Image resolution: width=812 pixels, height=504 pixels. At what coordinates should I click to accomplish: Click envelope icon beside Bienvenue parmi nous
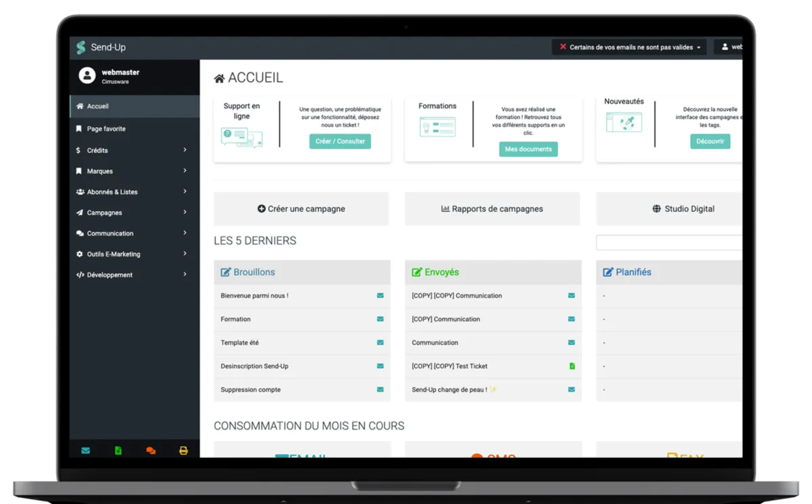pyautogui.click(x=380, y=296)
